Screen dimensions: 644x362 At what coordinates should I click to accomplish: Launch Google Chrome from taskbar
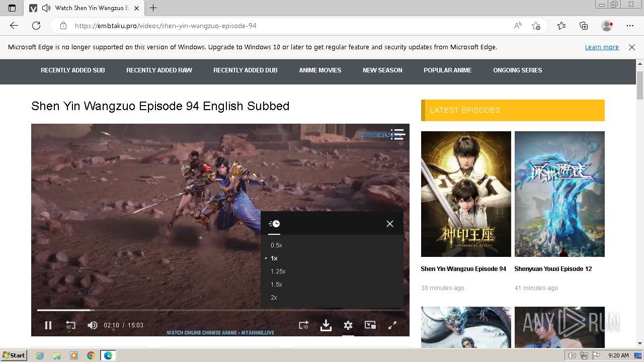[x=91, y=355]
